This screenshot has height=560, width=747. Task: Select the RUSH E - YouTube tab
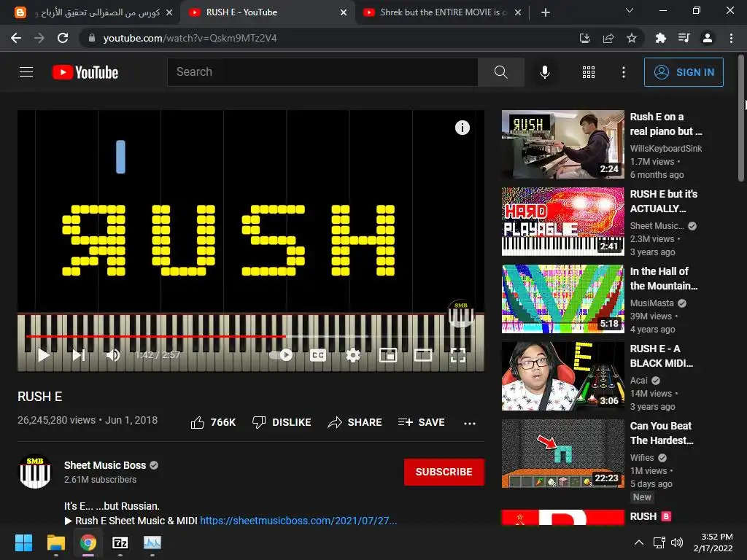tap(267, 12)
